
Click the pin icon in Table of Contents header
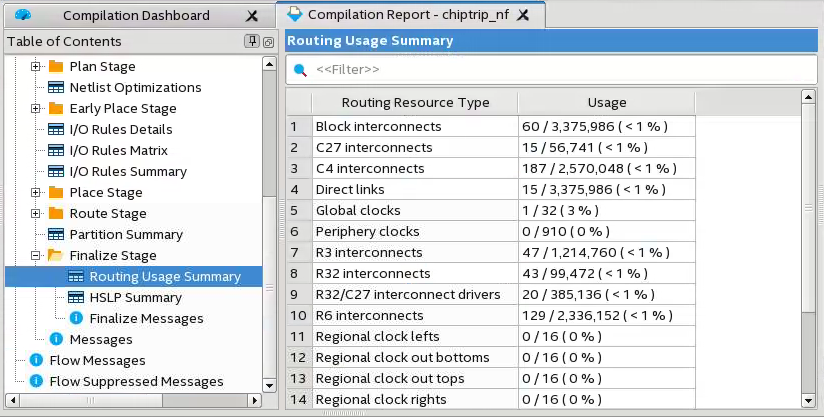[x=252, y=41]
